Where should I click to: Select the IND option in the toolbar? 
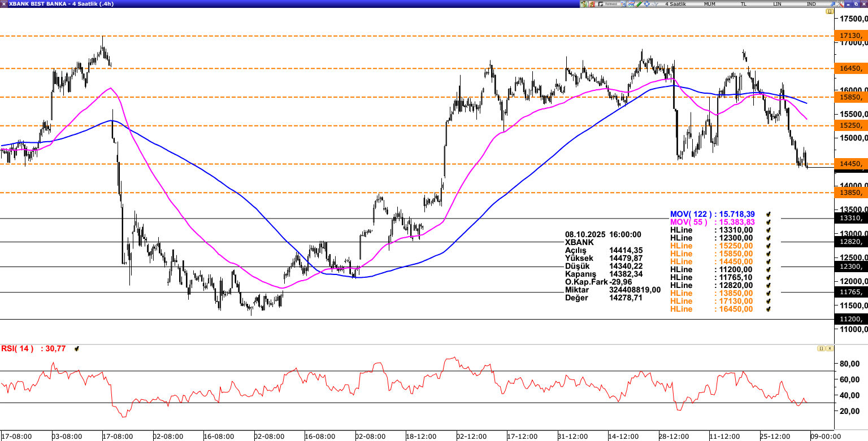point(811,4)
